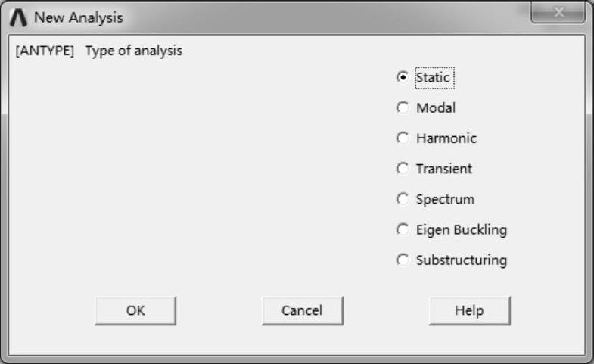
Task: Choose the Modal analysis type
Action: coord(402,108)
